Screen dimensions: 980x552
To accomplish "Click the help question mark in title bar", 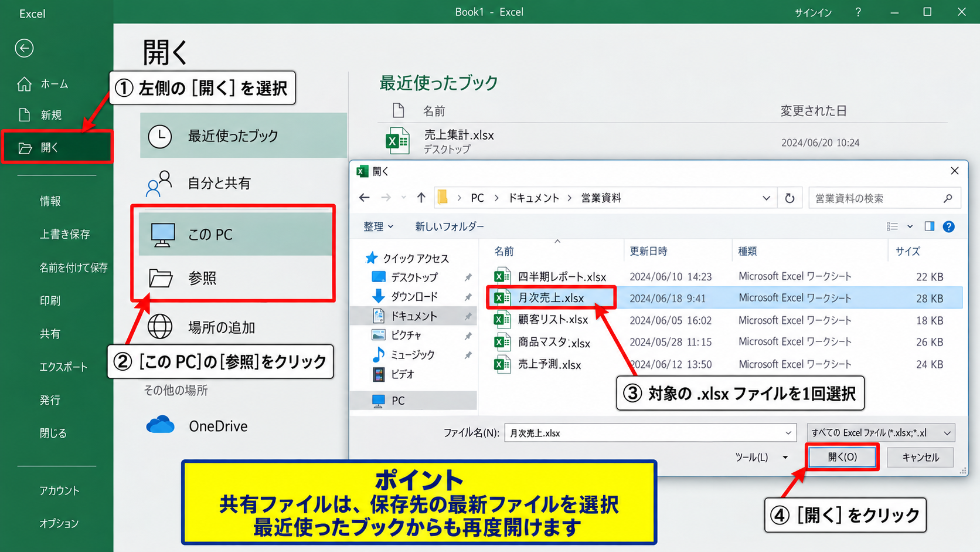I will [x=858, y=12].
